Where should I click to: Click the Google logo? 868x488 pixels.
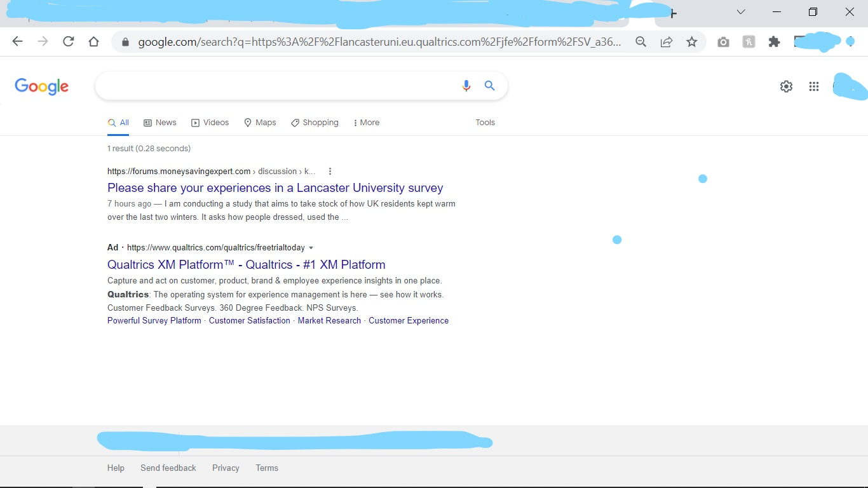[x=42, y=86]
